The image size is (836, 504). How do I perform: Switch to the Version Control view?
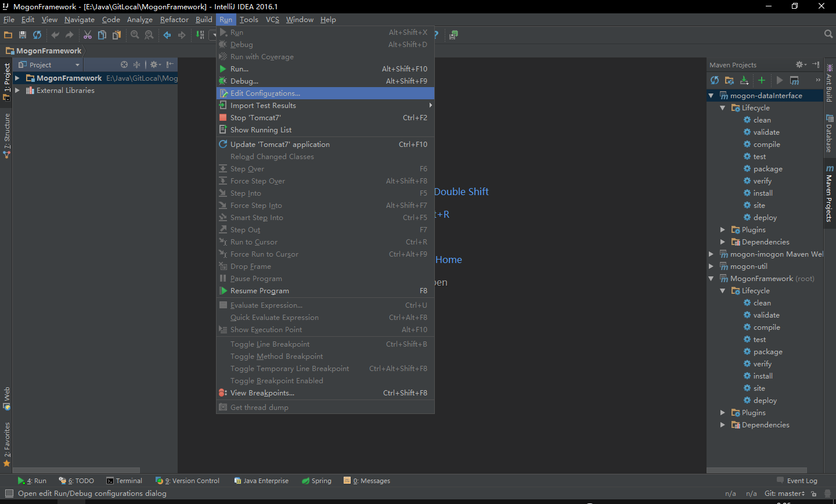tap(188, 480)
